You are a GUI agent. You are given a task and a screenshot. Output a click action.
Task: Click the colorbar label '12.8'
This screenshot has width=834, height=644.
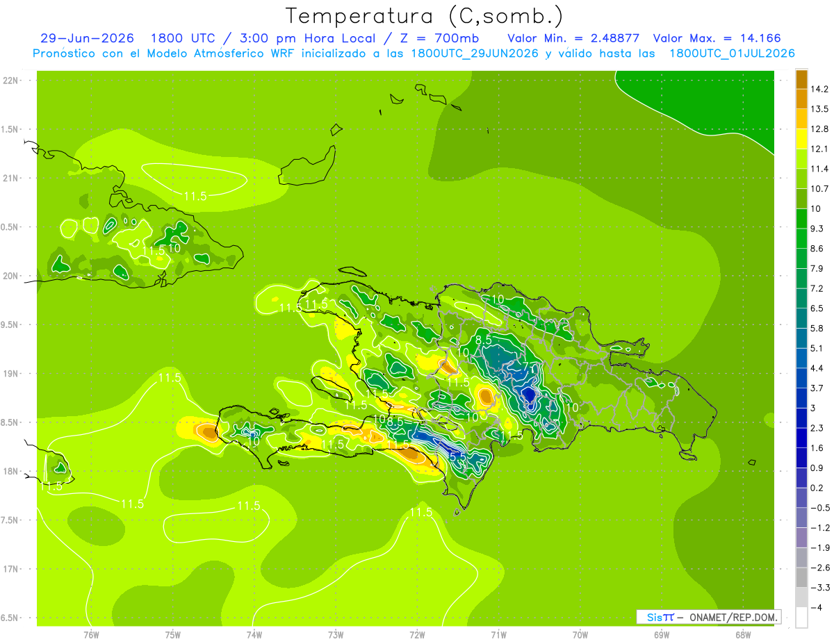820,129
